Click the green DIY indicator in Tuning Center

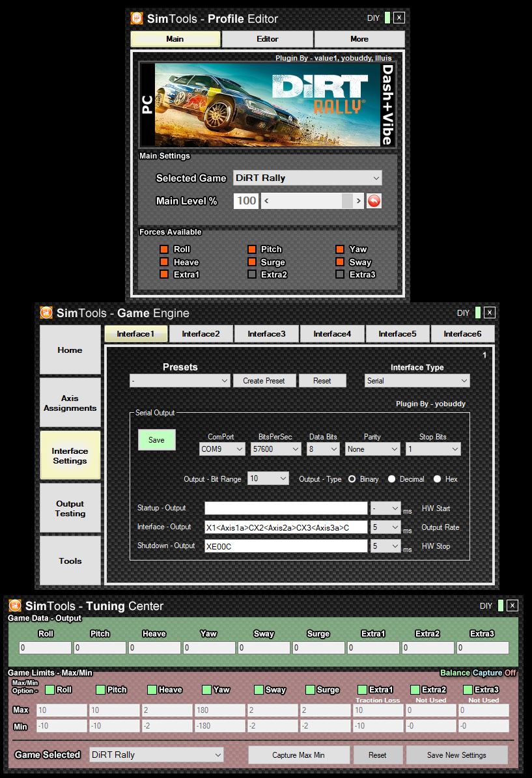point(500,605)
